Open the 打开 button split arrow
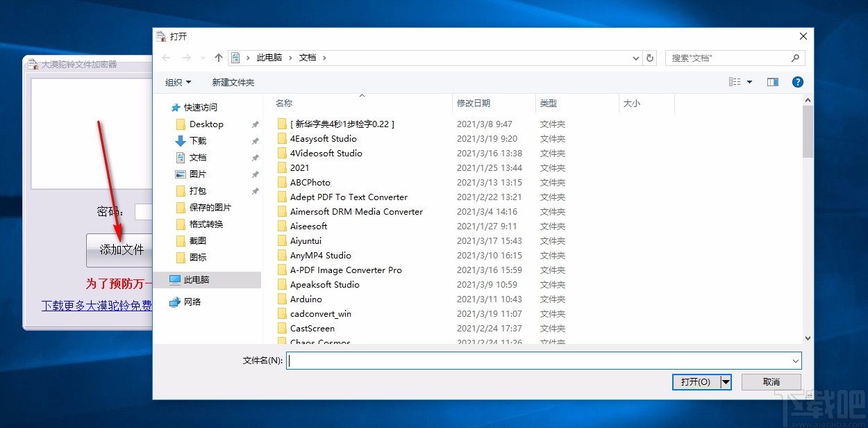Image resolution: width=868 pixels, height=428 pixels. [726, 381]
